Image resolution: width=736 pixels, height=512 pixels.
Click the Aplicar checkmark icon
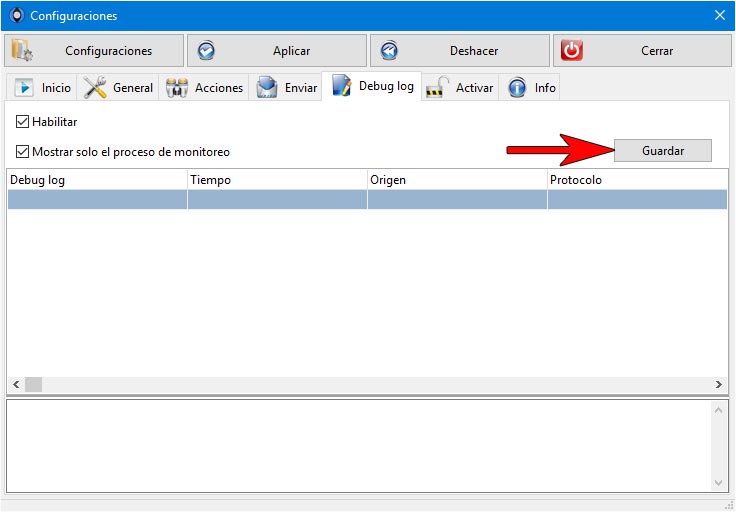[x=206, y=51]
